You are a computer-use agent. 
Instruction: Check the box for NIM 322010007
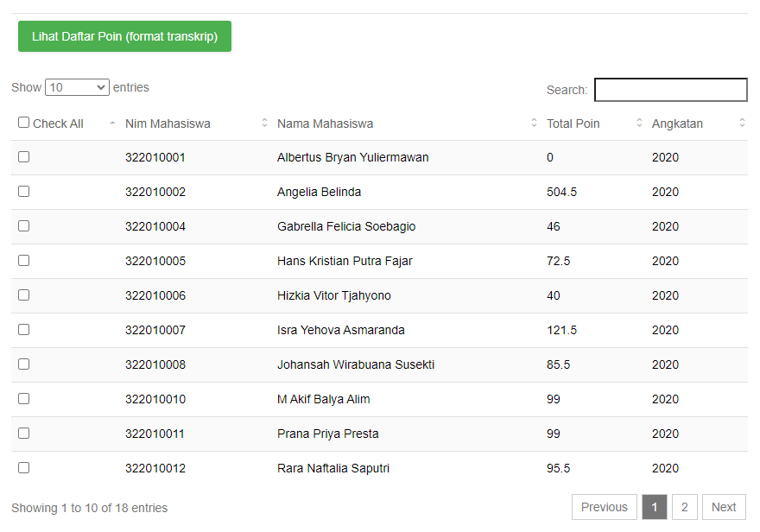(x=24, y=329)
